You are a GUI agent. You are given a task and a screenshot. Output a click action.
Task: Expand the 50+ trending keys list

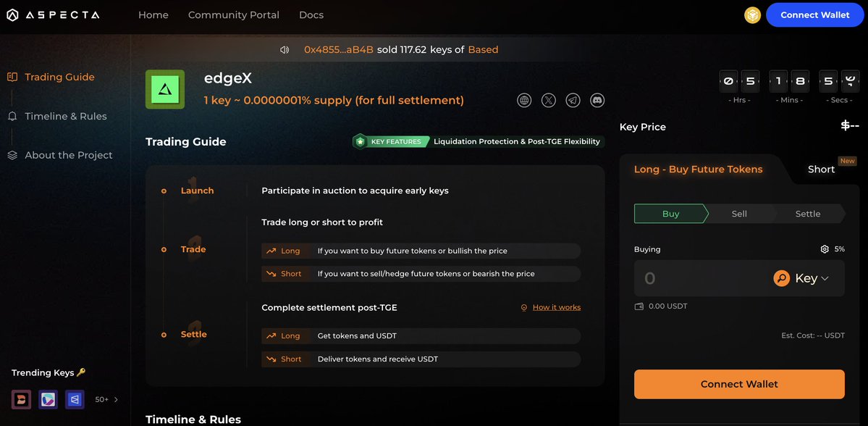[x=106, y=399]
